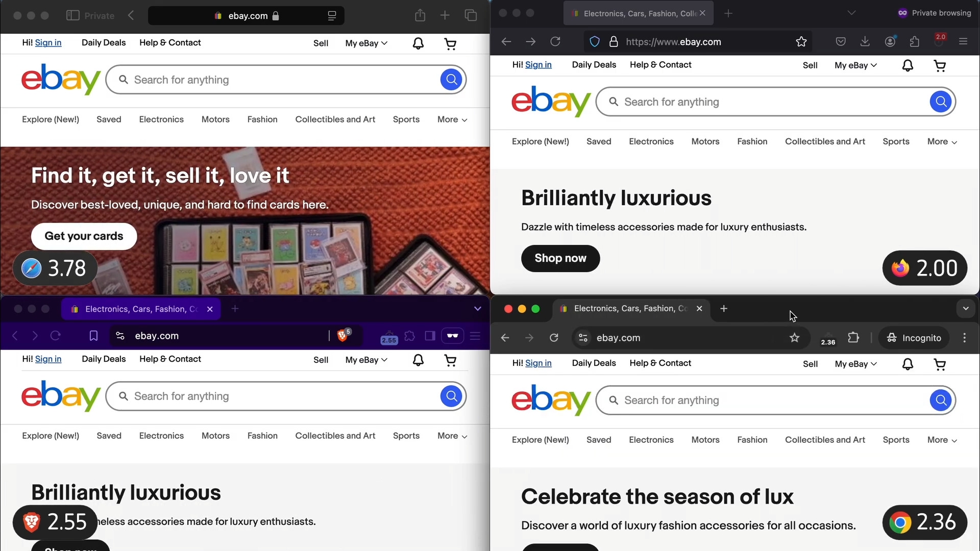Screen dimensions: 980x551
Task: Click Chrome site settings icon in address bar
Action: click(x=583, y=338)
